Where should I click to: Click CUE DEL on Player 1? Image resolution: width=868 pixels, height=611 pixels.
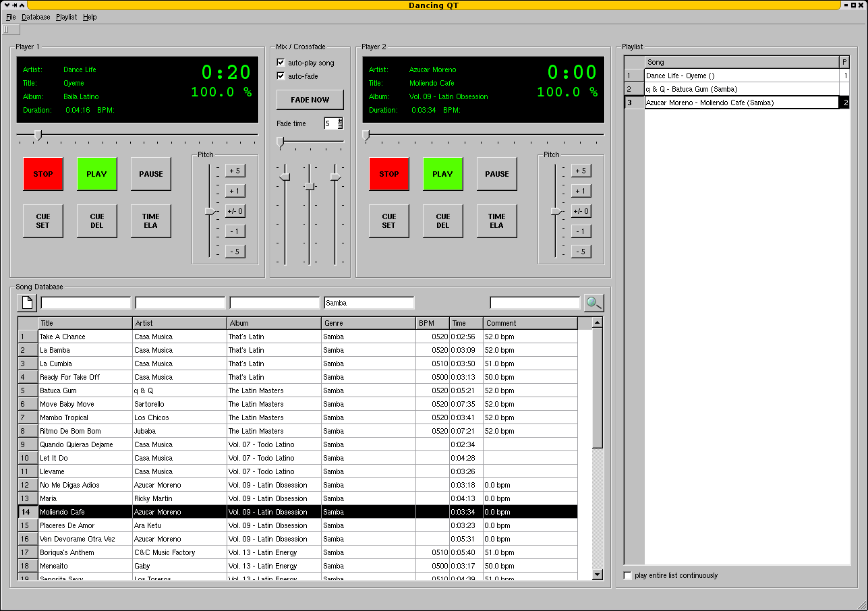point(97,221)
